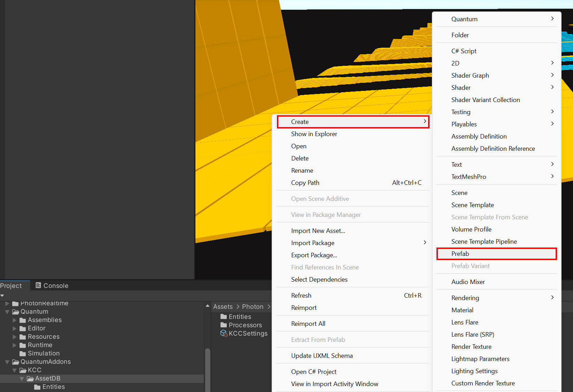
Task: Expand the Testing submenu
Action: coord(496,112)
